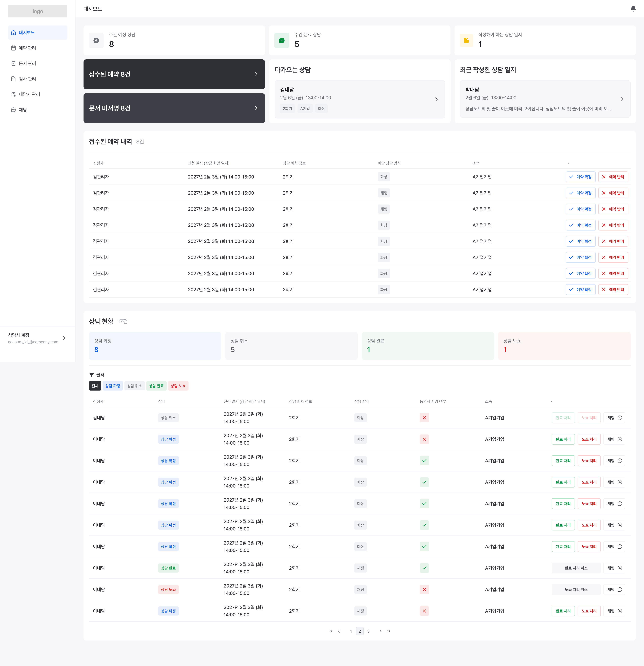Select page 2 in the pagination
This screenshot has width=644, height=666.
[x=360, y=631]
